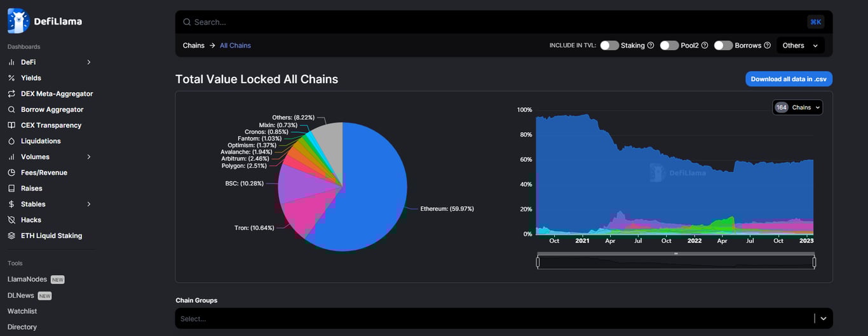This screenshot has width=868, height=336.
Task: Enable Staking in TVL toggle
Action: (x=609, y=46)
